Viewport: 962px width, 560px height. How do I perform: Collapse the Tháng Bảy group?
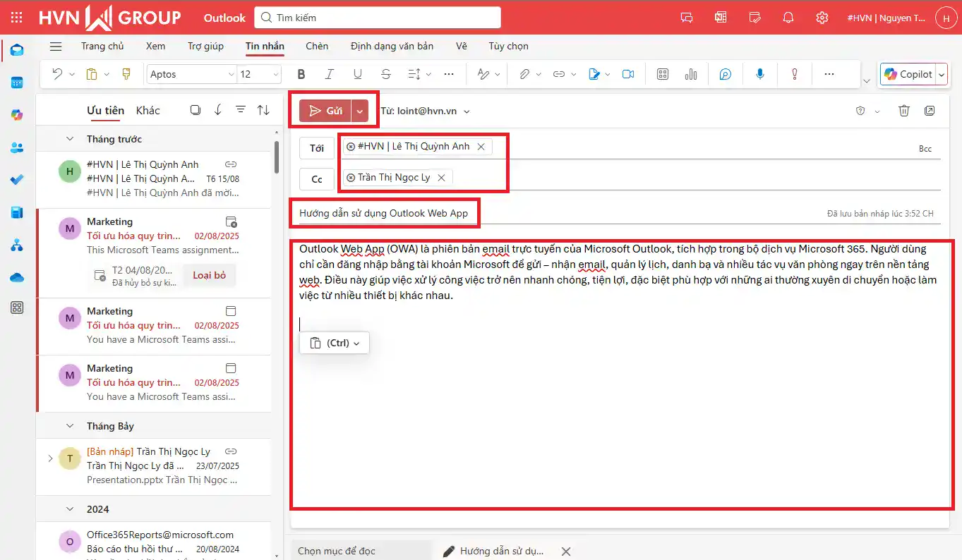tap(70, 426)
